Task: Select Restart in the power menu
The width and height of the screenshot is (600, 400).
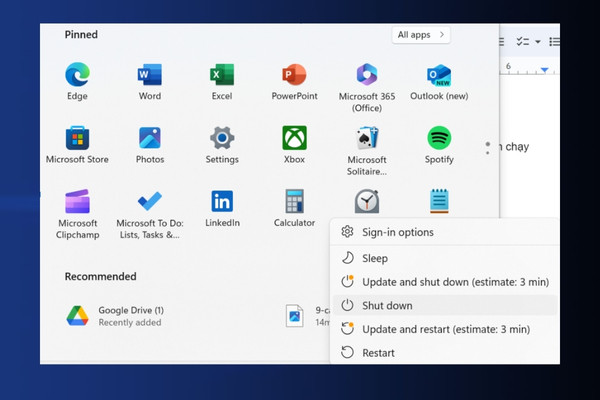Action: (x=445, y=353)
